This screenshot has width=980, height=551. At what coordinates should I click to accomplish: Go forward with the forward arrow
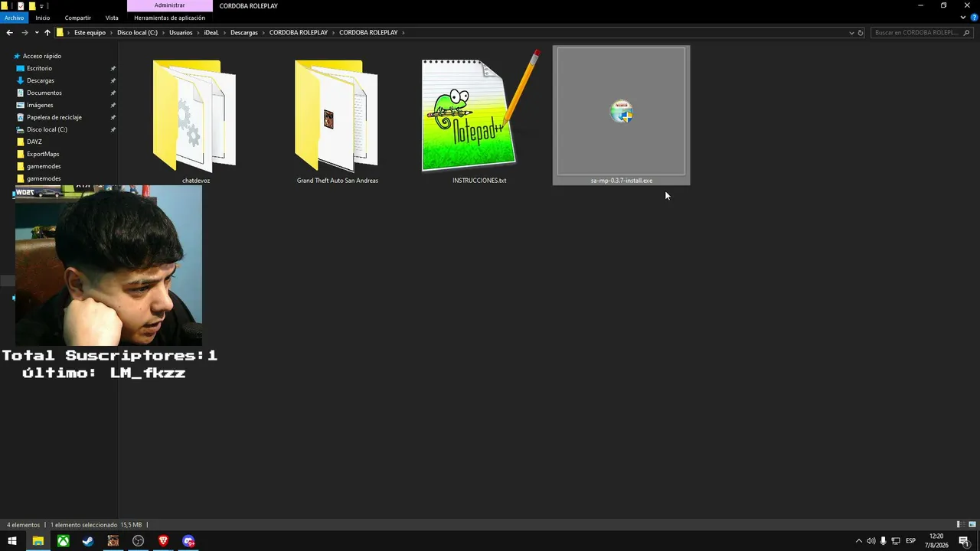[24, 33]
